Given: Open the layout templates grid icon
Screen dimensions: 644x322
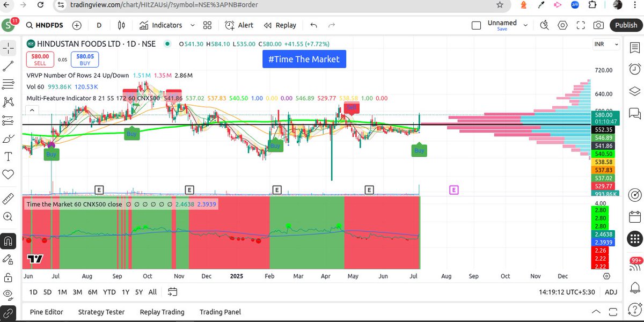Looking at the screenshot, I should (x=208, y=25).
